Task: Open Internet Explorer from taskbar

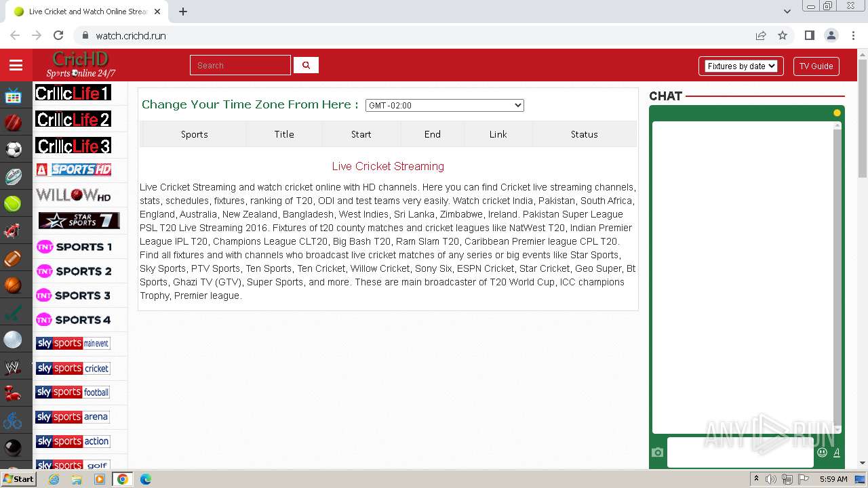Action: pos(54,479)
